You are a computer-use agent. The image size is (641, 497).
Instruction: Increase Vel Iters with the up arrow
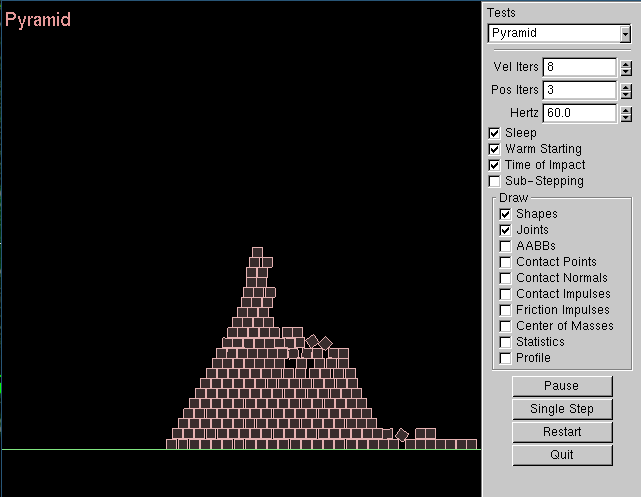click(626, 64)
